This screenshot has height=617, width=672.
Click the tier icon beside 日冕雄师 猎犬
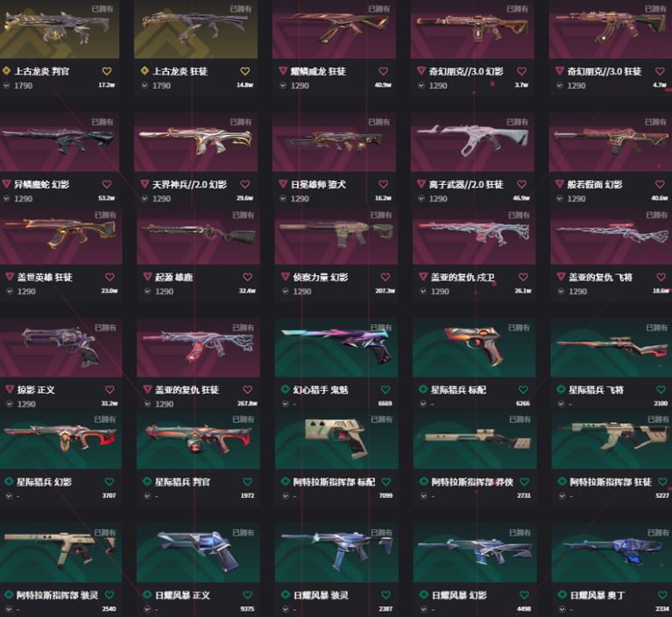tap(283, 184)
